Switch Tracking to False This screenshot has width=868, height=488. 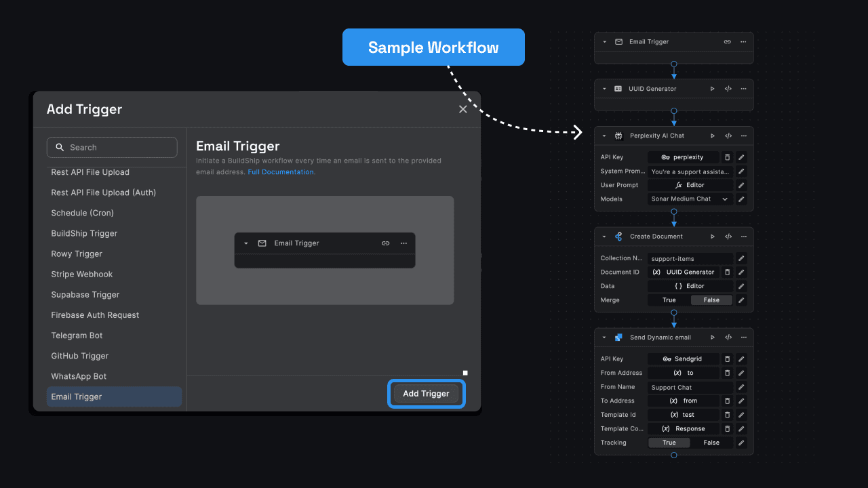711,443
